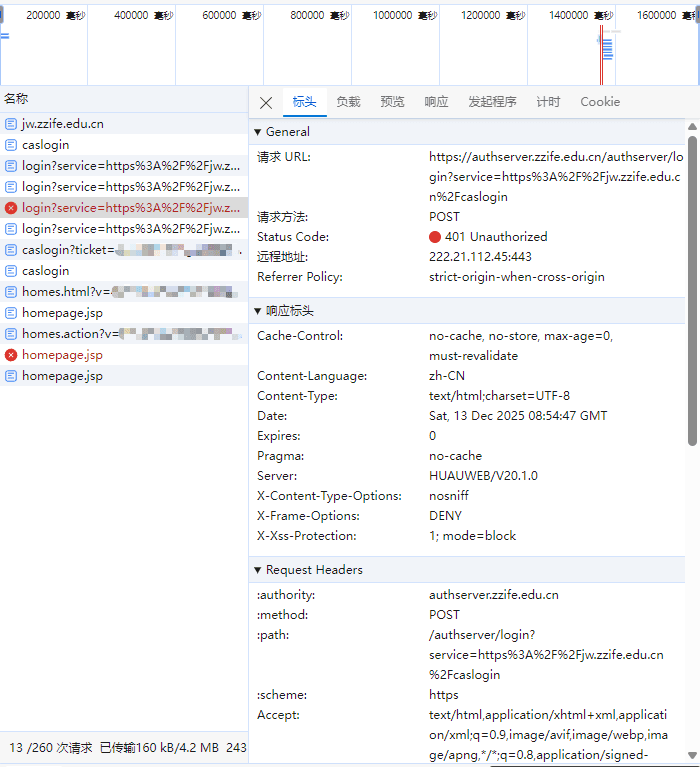The height and width of the screenshot is (767, 700).
Task: Click document icon of caslogin?ticket request
Action: click(11, 250)
